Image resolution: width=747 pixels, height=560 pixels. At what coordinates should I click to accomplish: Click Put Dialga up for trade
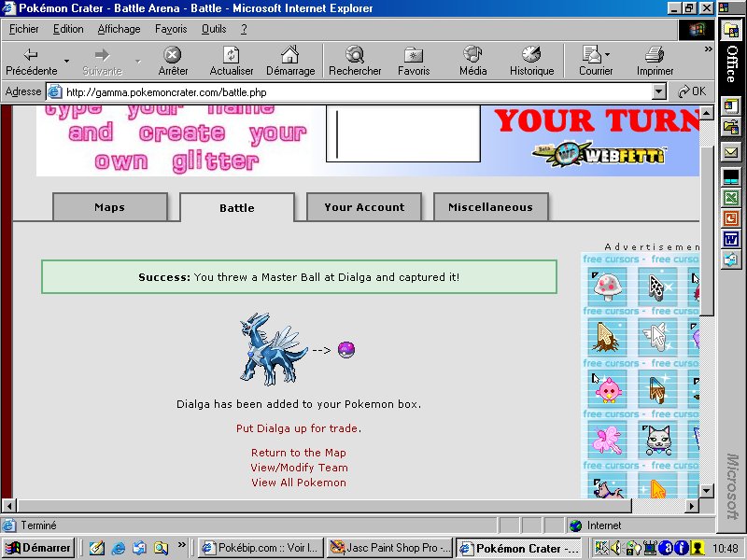pos(298,428)
